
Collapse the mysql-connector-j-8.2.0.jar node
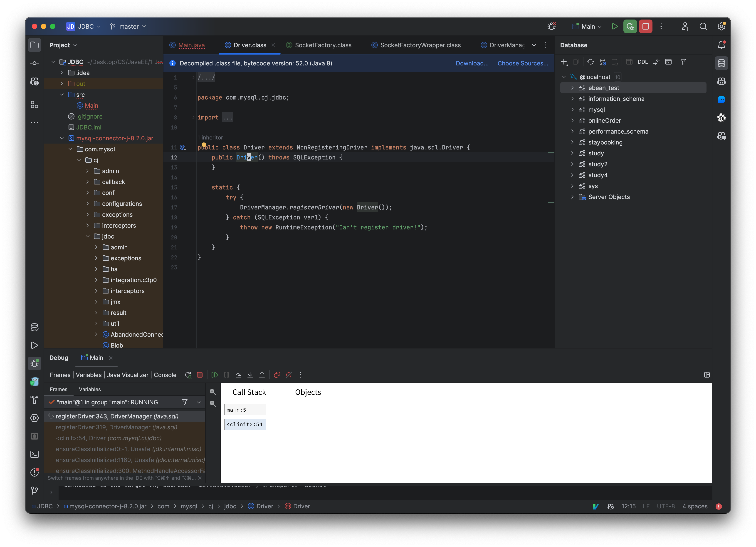coord(62,138)
